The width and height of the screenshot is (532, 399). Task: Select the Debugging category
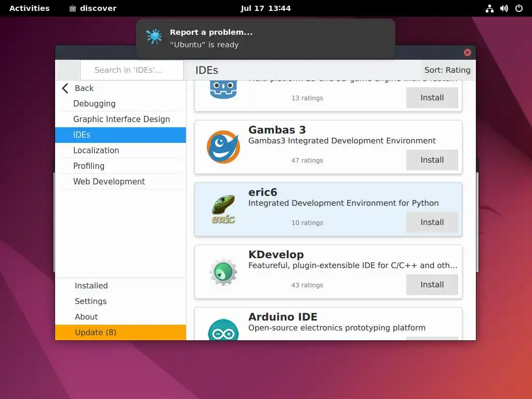click(x=121, y=104)
